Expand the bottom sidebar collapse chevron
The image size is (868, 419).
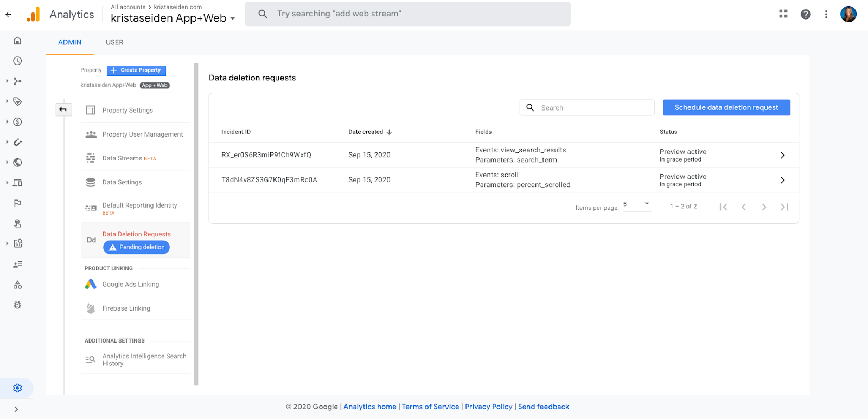(x=16, y=409)
